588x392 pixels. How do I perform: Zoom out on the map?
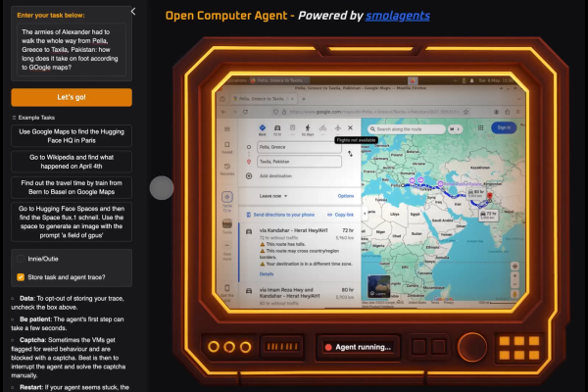coord(514,285)
